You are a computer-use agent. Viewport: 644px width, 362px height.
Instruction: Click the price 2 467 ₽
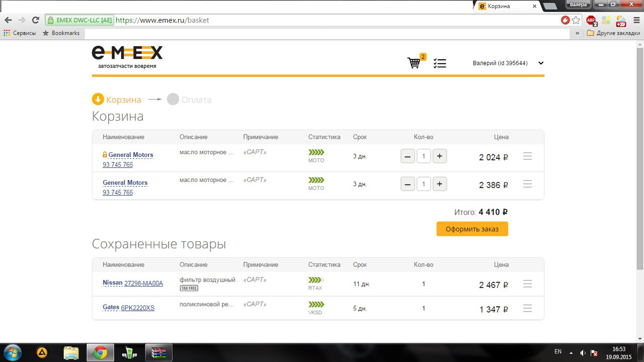tap(494, 285)
